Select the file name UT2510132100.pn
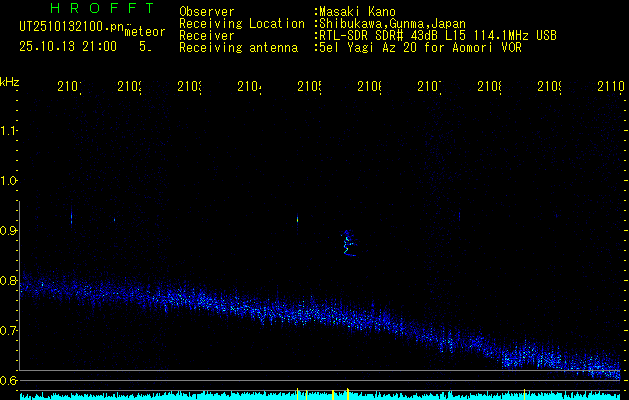The image size is (629, 400). click(72, 27)
